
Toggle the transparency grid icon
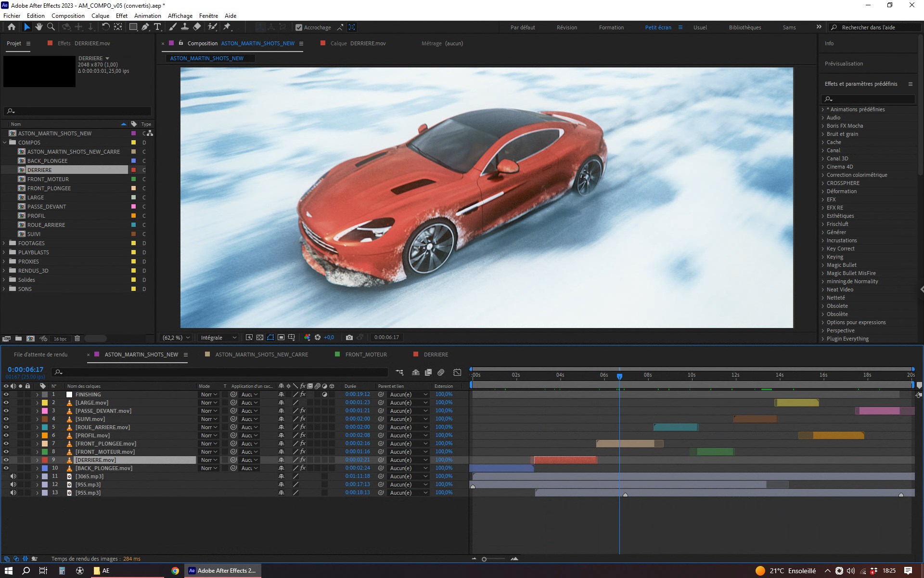click(x=260, y=337)
